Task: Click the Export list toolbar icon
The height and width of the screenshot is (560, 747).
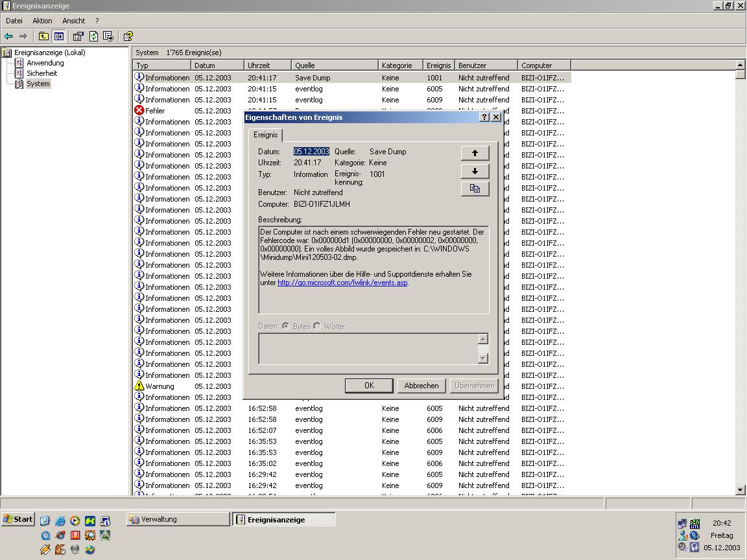Action: point(108,36)
